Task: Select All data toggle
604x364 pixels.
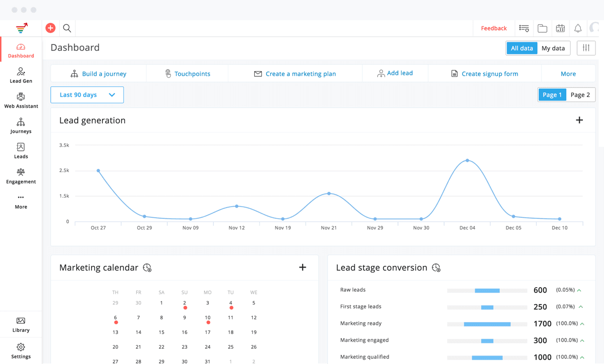Action: (522, 48)
